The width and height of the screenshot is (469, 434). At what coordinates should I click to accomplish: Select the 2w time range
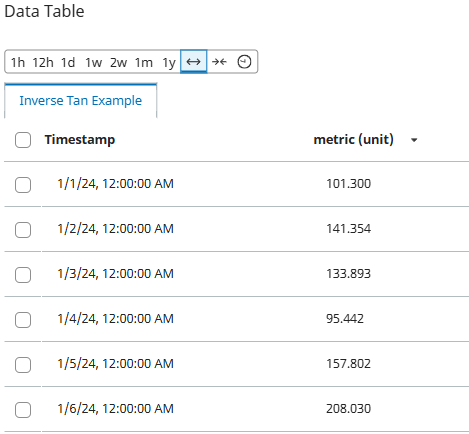coord(118,62)
